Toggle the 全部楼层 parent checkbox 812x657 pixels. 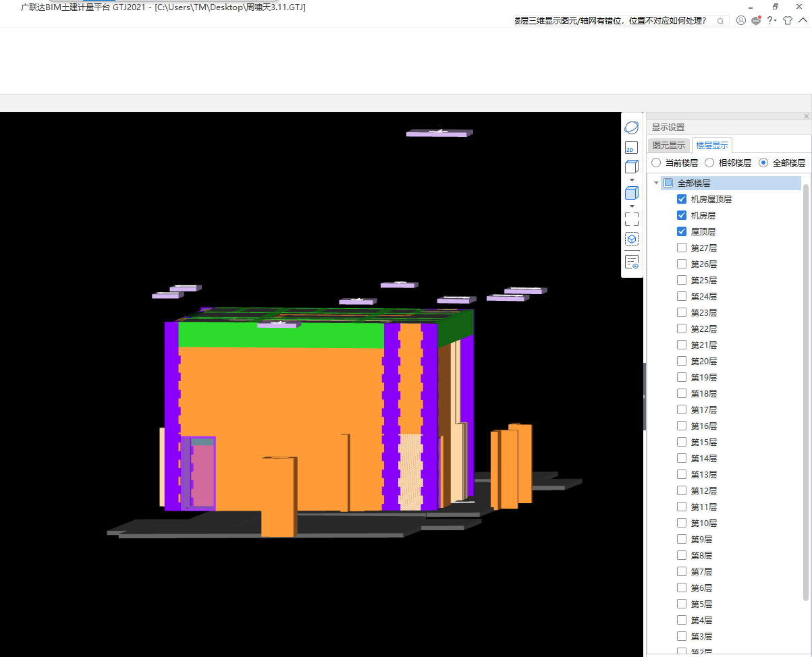tap(668, 183)
